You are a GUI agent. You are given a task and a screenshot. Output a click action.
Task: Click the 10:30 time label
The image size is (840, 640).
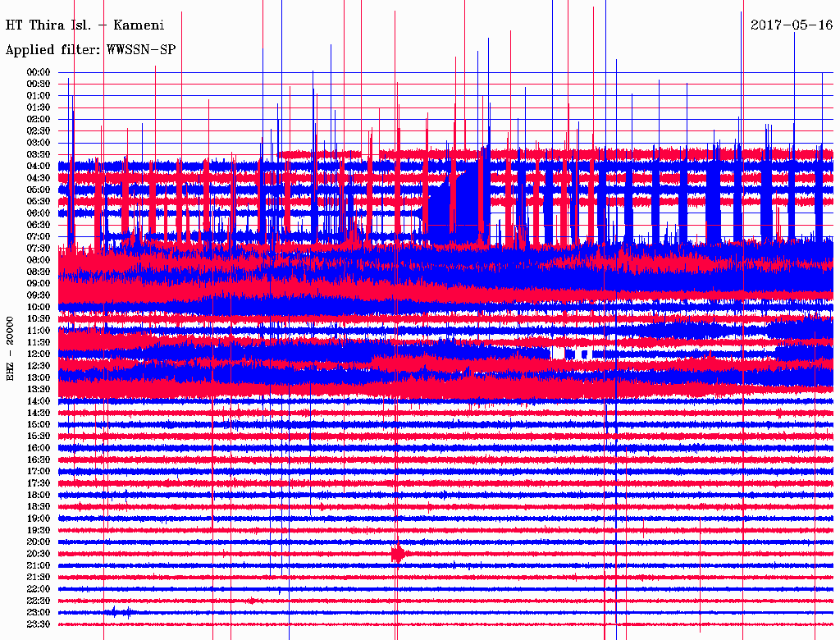[x=39, y=319]
